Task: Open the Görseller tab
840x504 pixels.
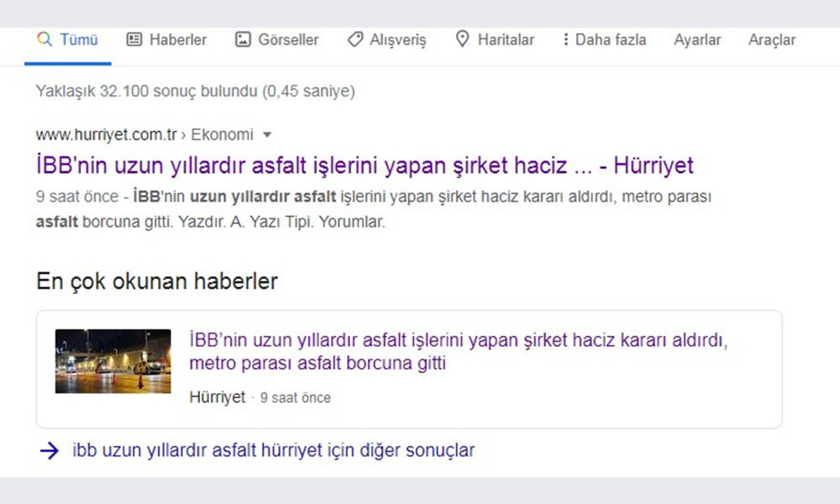Action: [x=277, y=39]
